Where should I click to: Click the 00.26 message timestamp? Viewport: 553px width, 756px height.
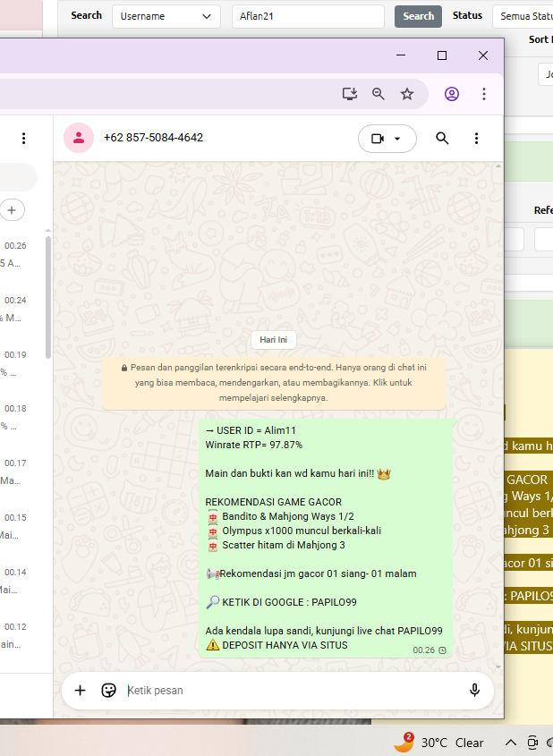pos(424,650)
